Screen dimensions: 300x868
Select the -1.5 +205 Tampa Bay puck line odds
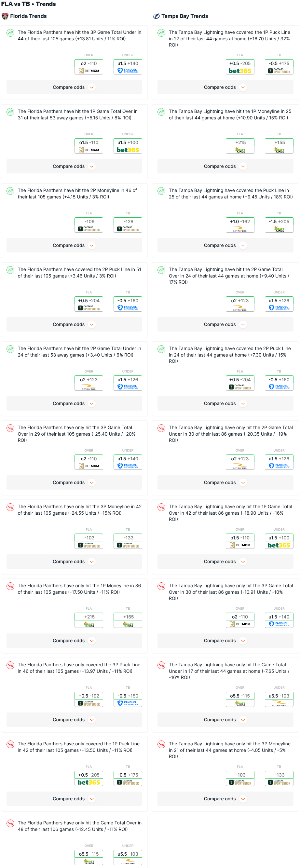[279, 222]
